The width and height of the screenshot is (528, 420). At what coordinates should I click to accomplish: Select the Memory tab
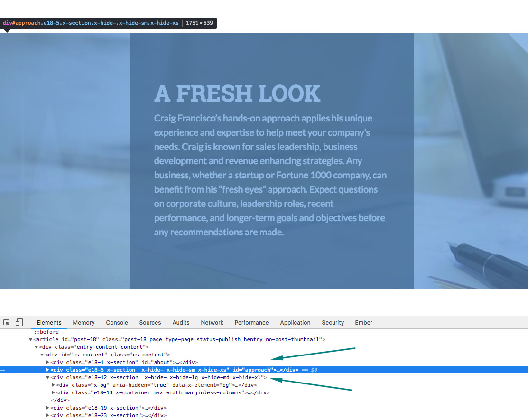(x=83, y=322)
